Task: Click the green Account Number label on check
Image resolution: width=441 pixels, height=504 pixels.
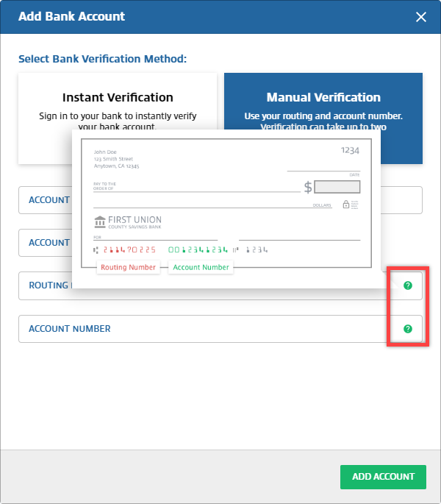Action: [201, 267]
